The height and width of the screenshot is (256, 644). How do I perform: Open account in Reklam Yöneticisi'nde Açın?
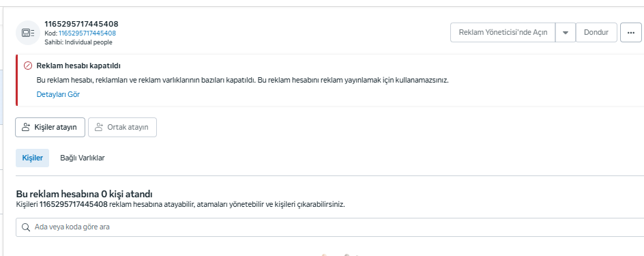[503, 33]
